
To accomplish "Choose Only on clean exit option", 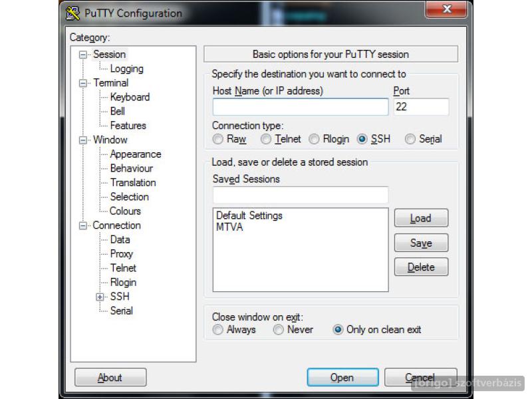I will pyautogui.click(x=338, y=329).
